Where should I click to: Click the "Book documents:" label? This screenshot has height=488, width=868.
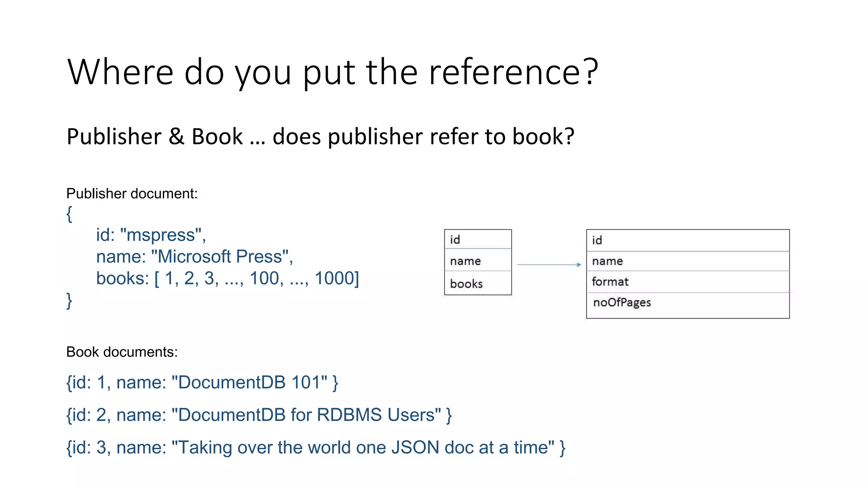(x=122, y=352)
